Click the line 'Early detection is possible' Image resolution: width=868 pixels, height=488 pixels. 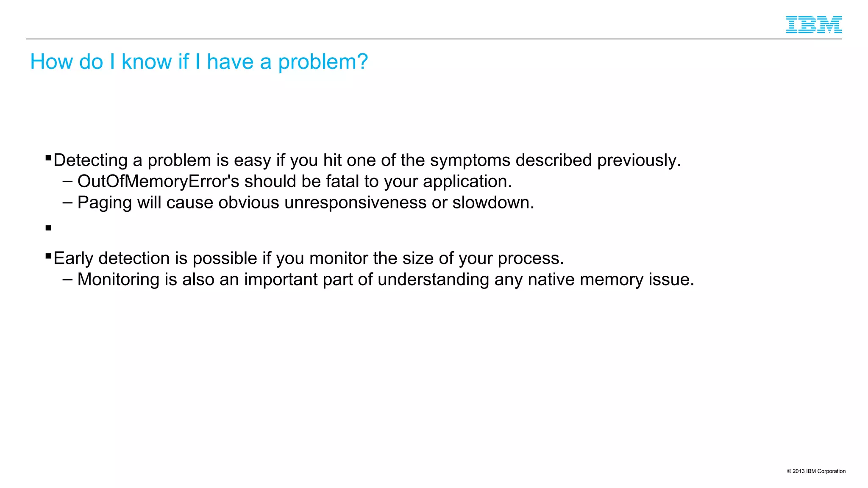(x=309, y=258)
